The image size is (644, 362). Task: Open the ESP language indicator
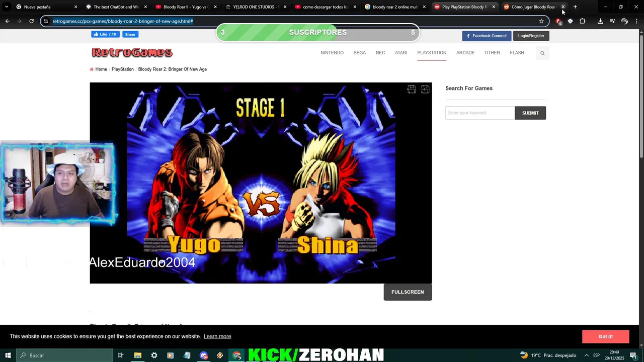coord(596,355)
